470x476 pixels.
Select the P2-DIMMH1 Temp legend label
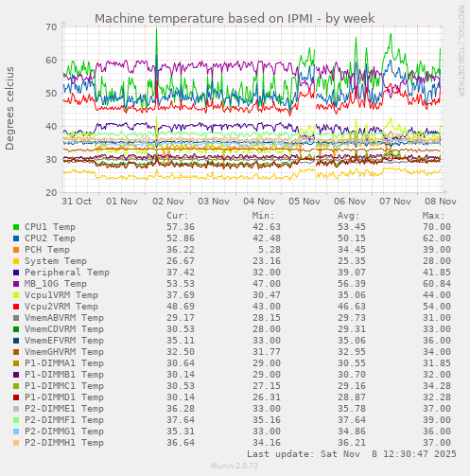[x=64, y=443]
